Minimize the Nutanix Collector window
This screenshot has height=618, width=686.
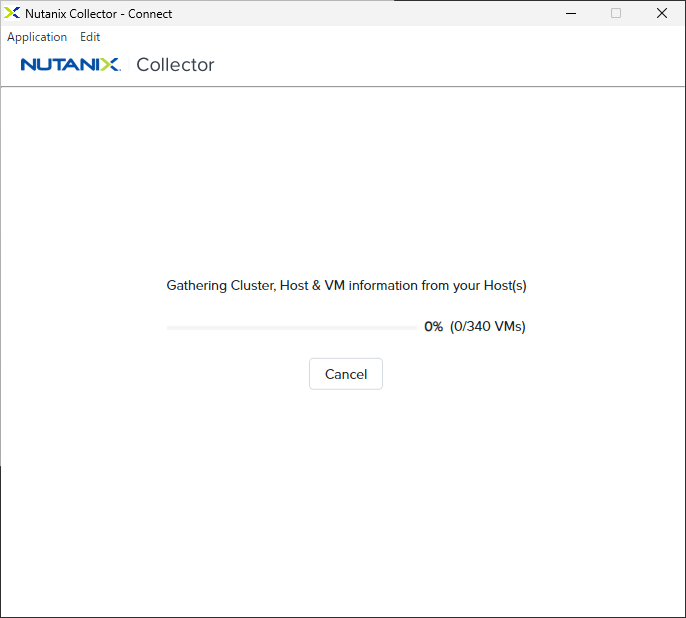[x=571, y=14]
